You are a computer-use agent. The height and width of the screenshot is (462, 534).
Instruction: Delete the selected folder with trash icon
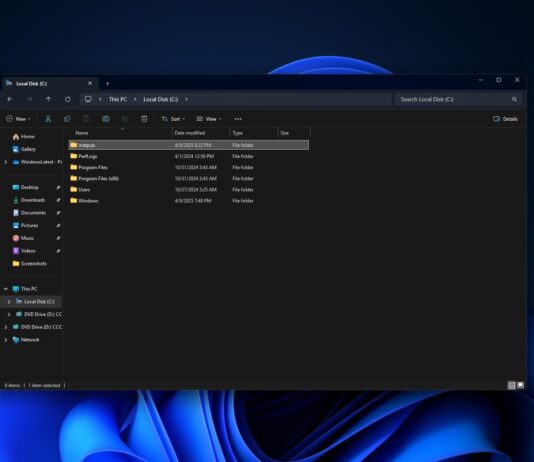click(x=144, y=119)
